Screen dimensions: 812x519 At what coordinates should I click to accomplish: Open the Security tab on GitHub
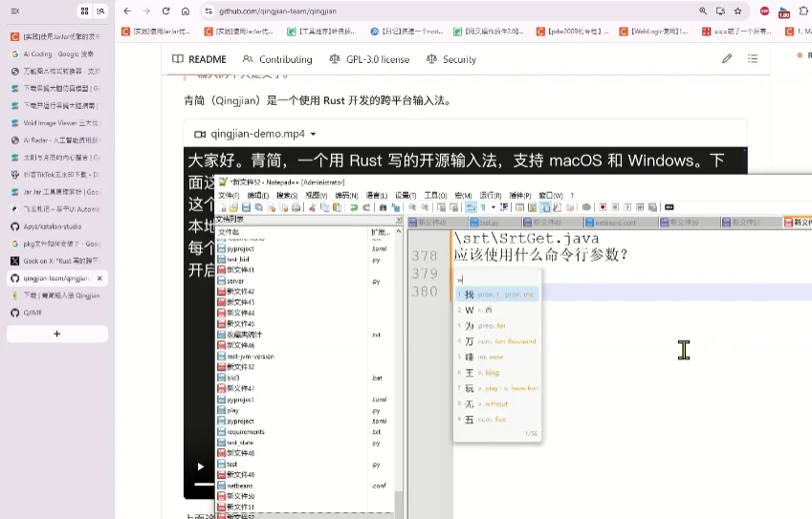(451, 59)
